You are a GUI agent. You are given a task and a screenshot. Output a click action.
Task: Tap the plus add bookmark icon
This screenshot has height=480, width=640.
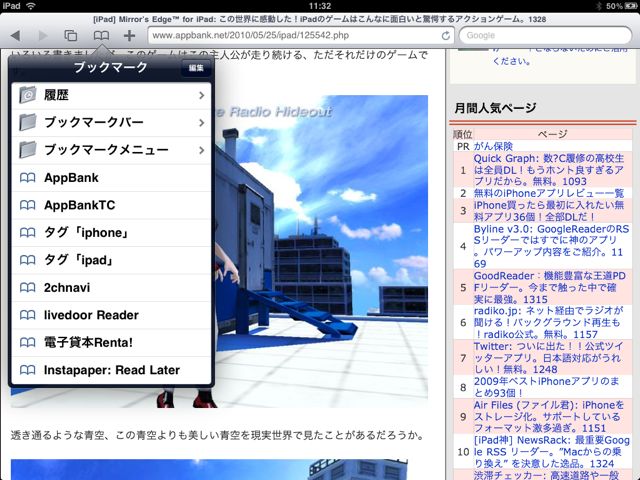pos(129,36)
